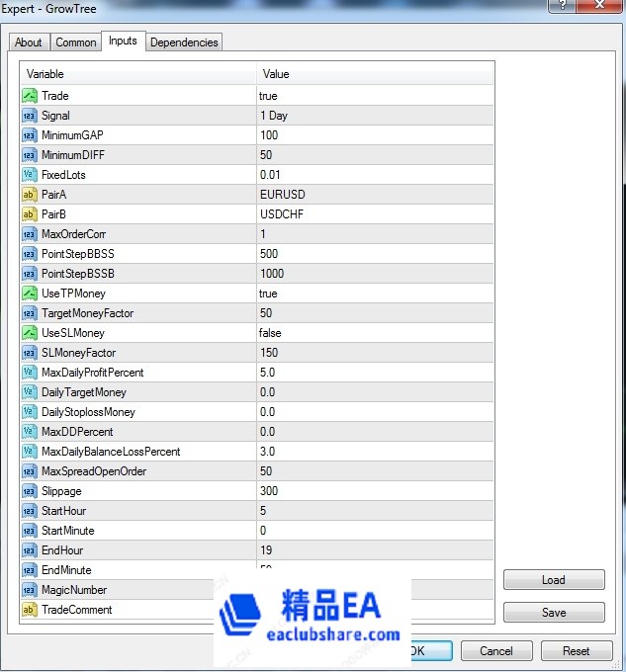626x672 pixels.
Task: Click the boolean icon beside UseSLMoney
Action: [x=30, y=333]
